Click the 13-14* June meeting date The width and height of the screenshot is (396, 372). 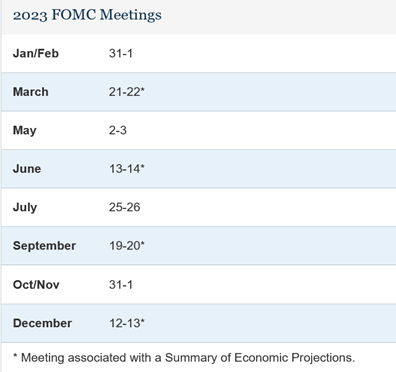(x=127, y=169)
